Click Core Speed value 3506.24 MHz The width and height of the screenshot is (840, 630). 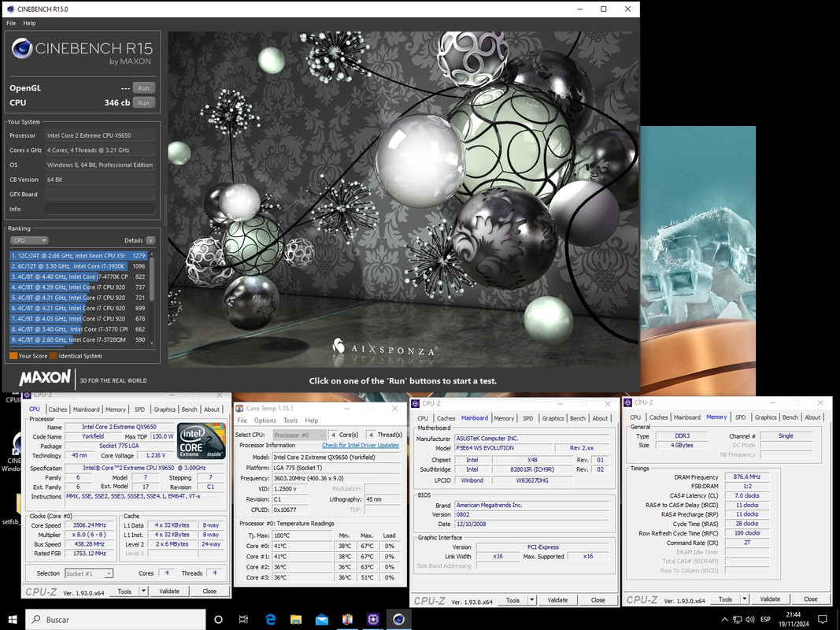[90, 525]
